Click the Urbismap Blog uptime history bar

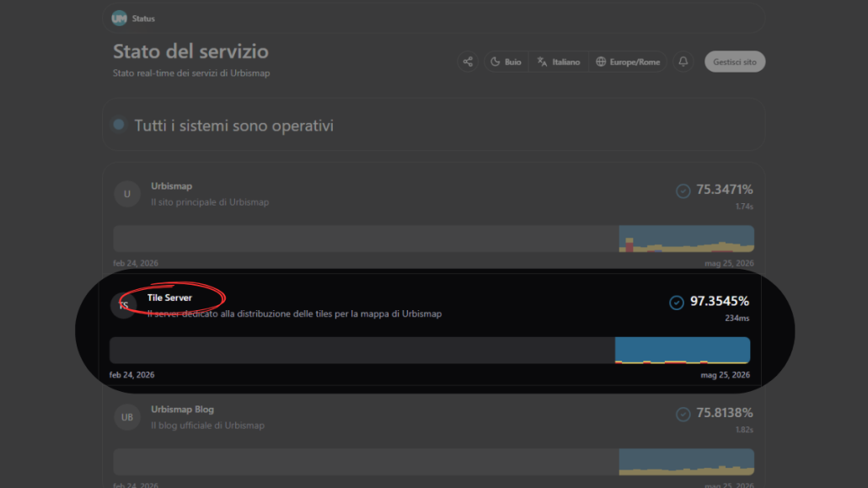(x=433, y=462)
